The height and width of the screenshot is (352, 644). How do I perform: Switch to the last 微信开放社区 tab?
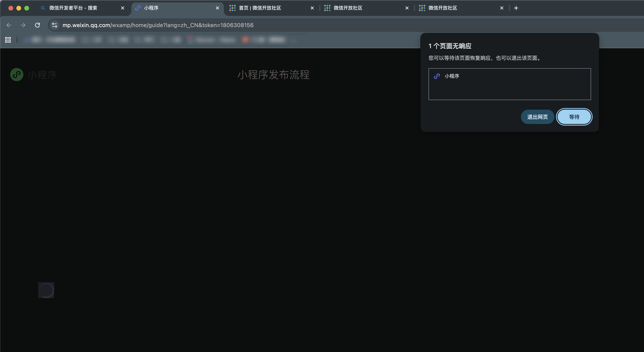coord(442,8)
